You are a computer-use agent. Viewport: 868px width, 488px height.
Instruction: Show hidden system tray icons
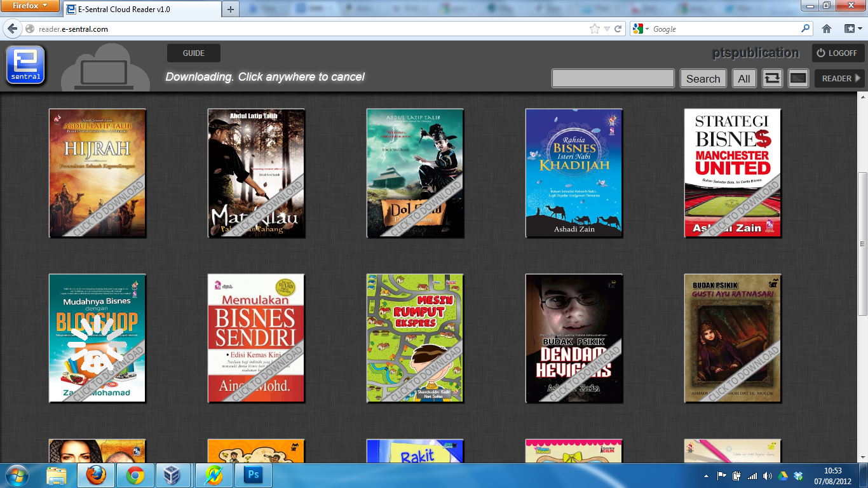coord(707,475)
